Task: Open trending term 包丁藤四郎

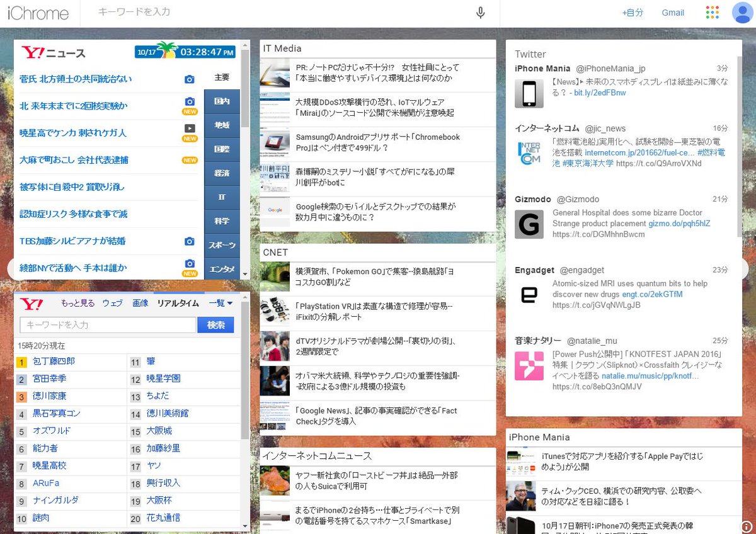Action: click(x=54, y=361)
